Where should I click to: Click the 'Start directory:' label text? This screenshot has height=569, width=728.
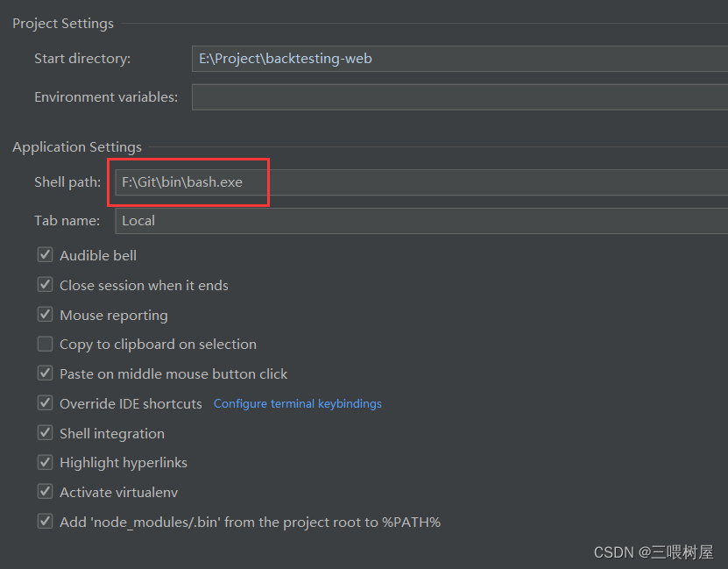coord(82,59)
